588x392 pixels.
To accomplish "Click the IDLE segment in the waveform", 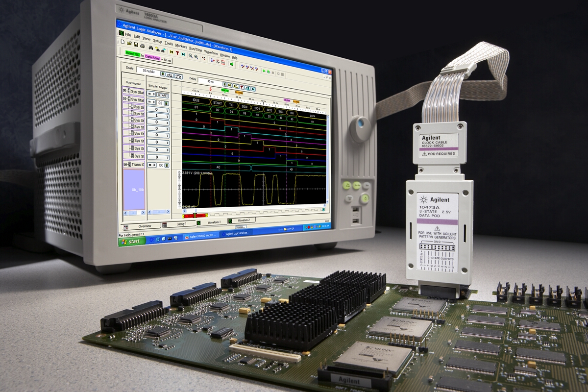I will pyautogui.click(x=196, y=100).
